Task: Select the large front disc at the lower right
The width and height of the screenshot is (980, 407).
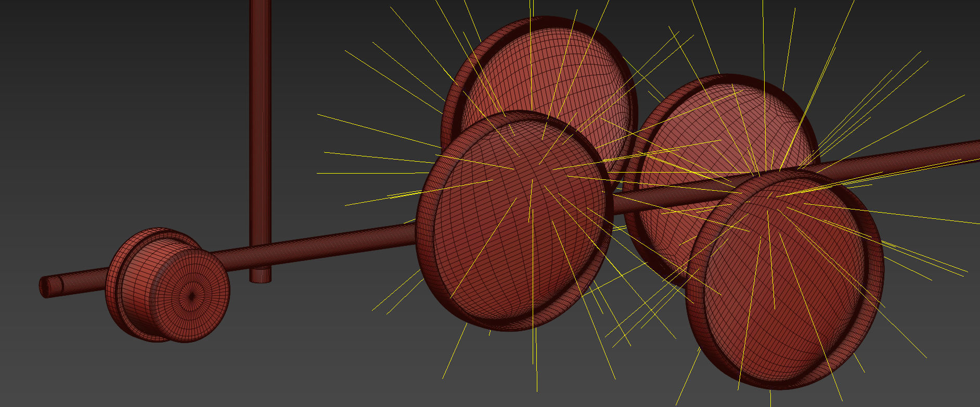Action: pos(785,279)
